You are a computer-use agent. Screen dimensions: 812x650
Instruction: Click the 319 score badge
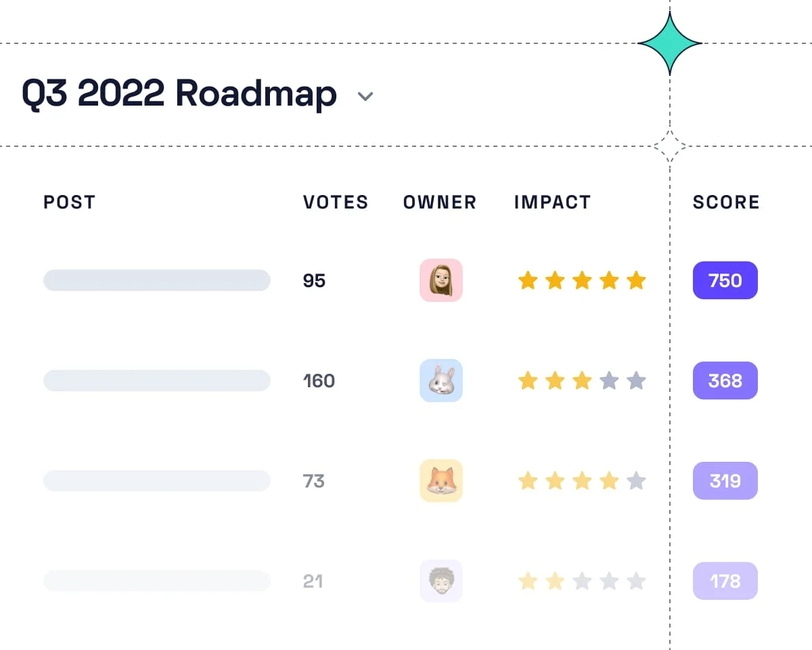pos(725,481)
